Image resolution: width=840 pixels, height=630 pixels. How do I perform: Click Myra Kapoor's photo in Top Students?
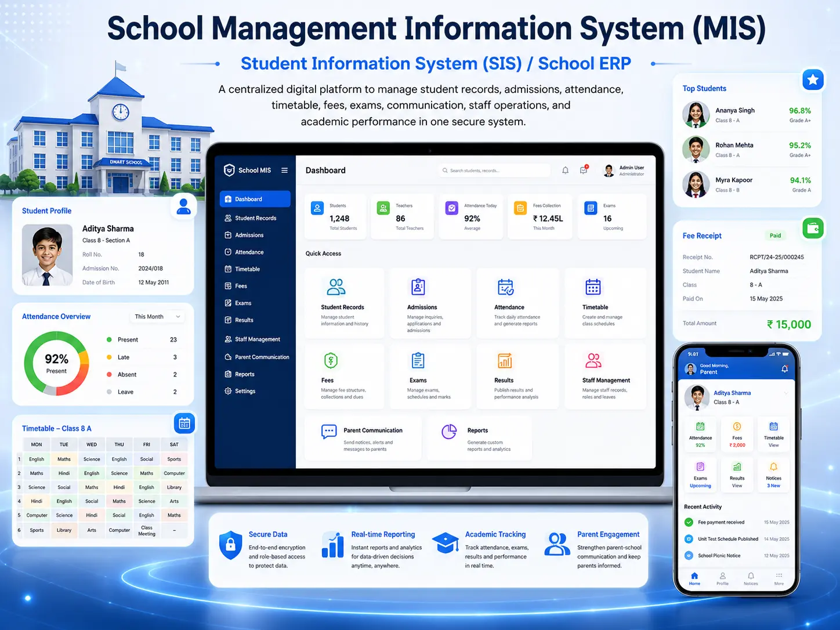pyautogui.click(x=696, y=184)
